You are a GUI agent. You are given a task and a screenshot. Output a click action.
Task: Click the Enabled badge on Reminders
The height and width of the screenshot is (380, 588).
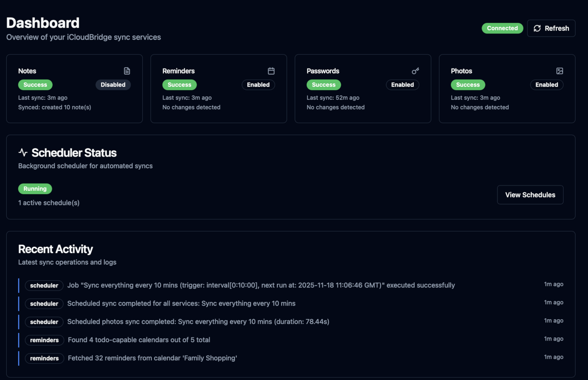tap(258, 85)
